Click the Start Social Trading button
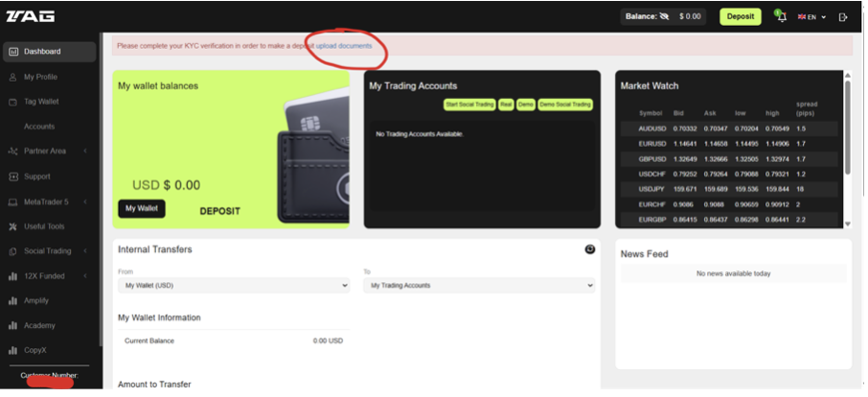 coord(469,105)
